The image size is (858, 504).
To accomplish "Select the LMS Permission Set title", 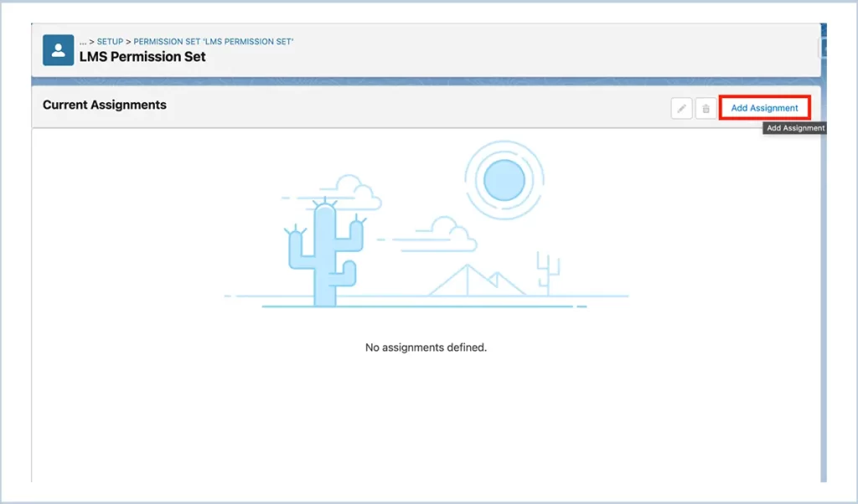I will pos(142,57).
